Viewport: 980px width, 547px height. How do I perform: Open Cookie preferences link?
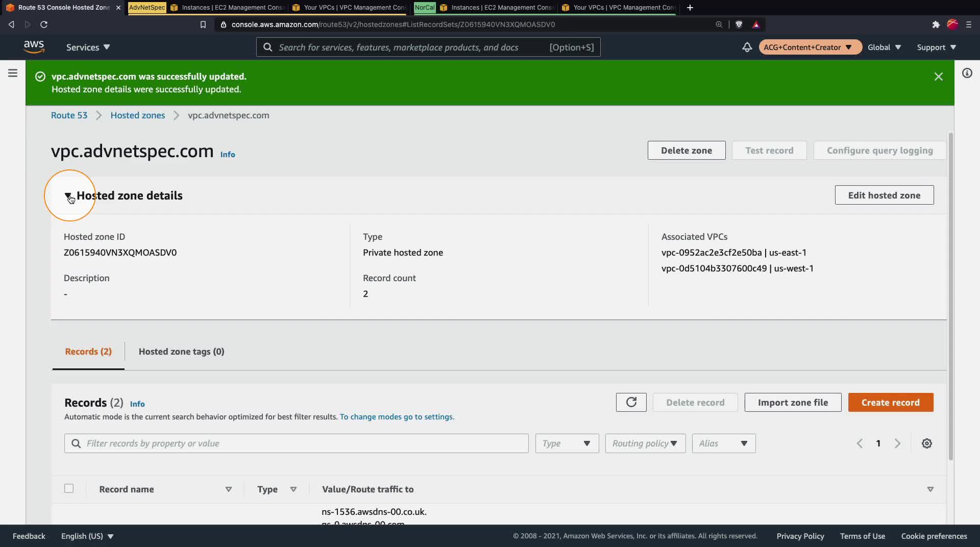(934, 536)
